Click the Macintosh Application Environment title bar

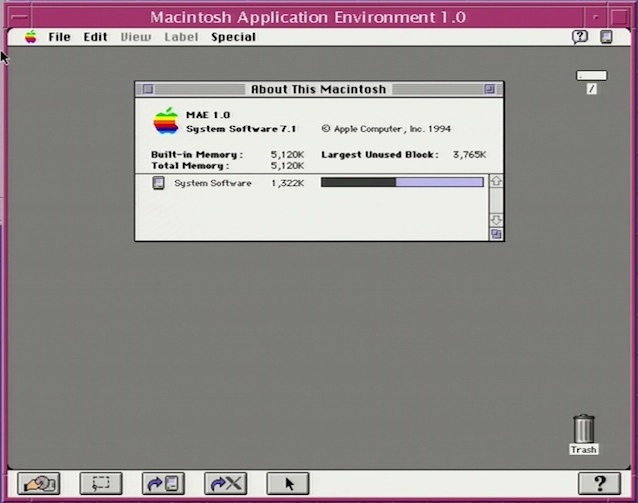click(308, 17)
